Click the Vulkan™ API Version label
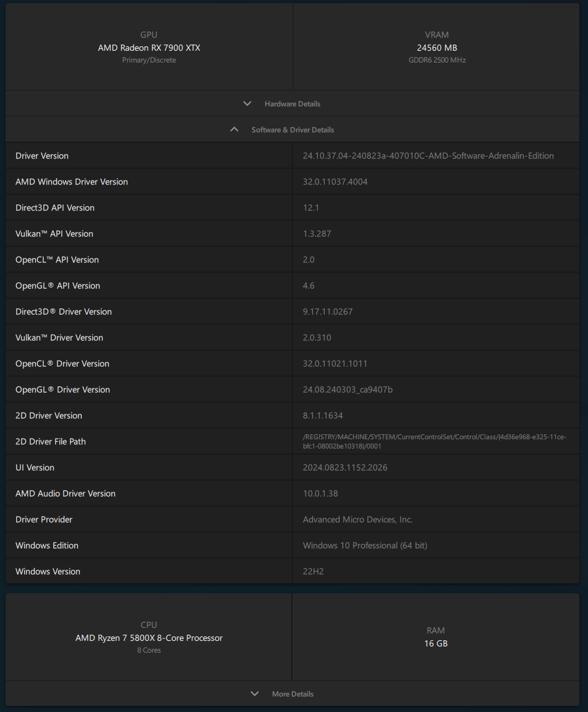This screenshot has width=588, height=712. tap(54, 233)
